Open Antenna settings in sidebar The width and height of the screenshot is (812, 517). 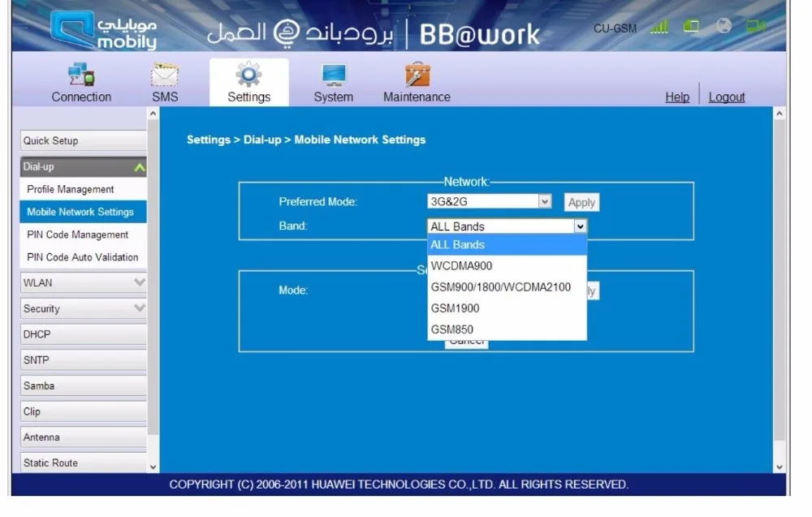[x=84, y=437]
